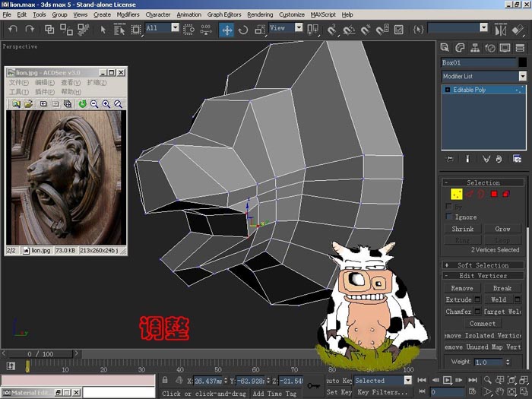Click the Play Animation button
Screen dimensions: 532x399
tap(447, 380)
